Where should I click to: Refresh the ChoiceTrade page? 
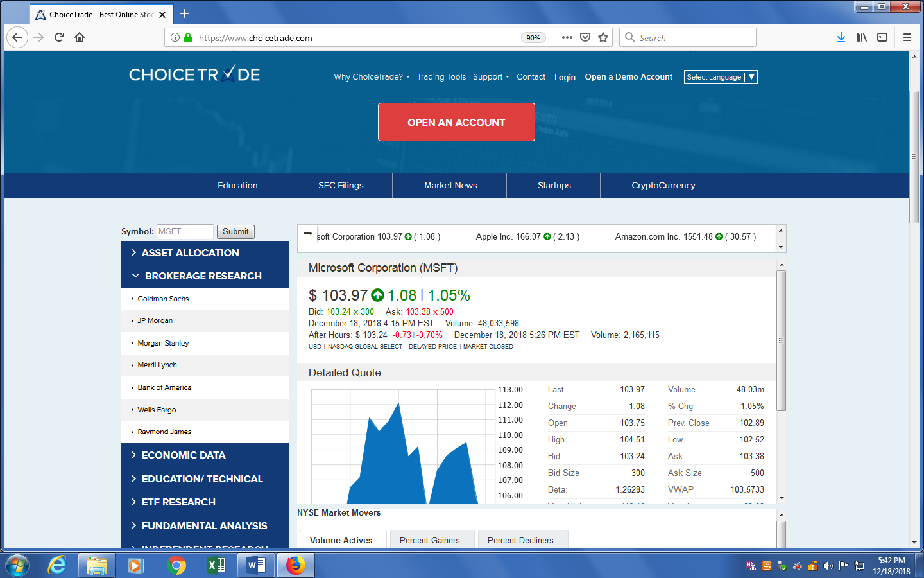pyautogui.click(x=58, y=37)
